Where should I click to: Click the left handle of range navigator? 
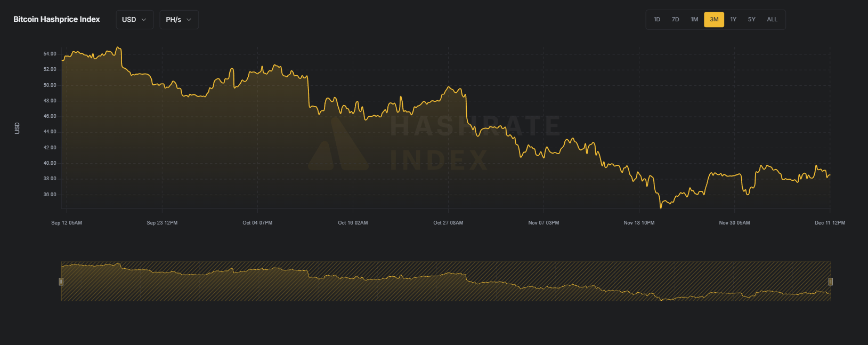[61, 282]
